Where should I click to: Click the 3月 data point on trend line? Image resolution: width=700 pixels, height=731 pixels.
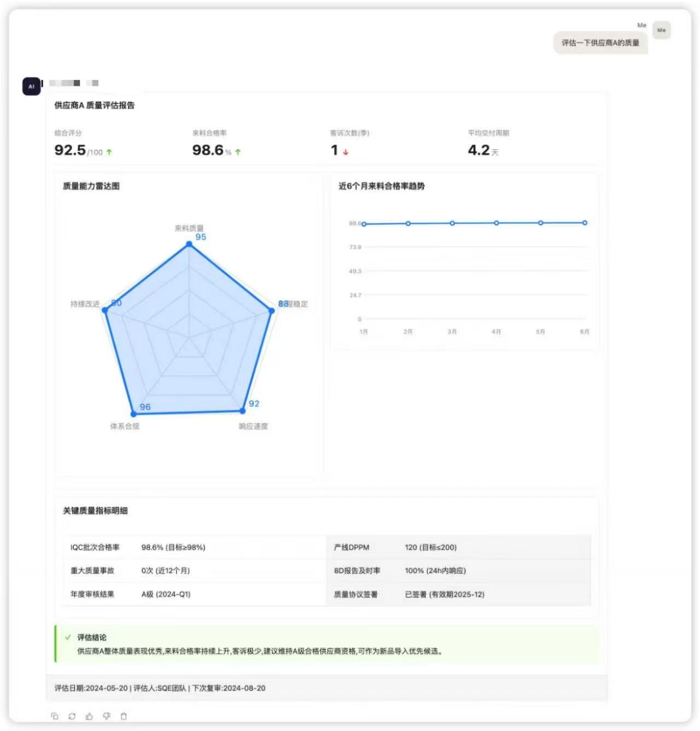(x=452, y=223)
